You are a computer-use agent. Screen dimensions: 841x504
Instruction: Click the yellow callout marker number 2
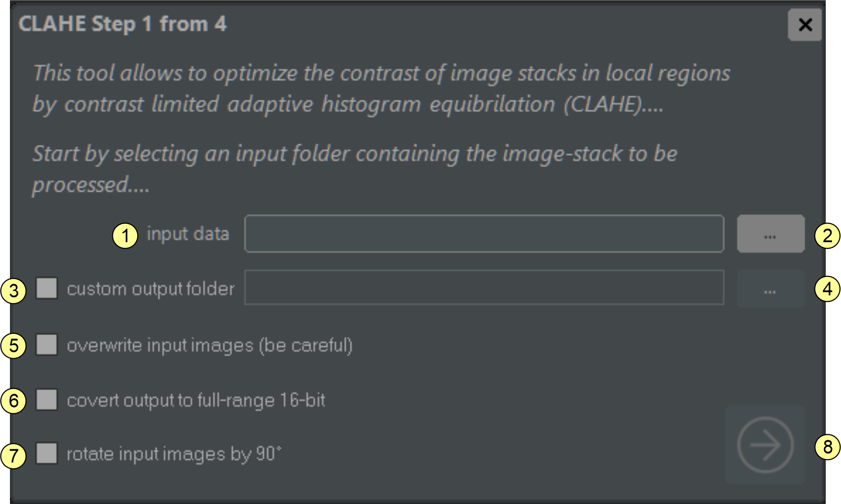[827, 235]
